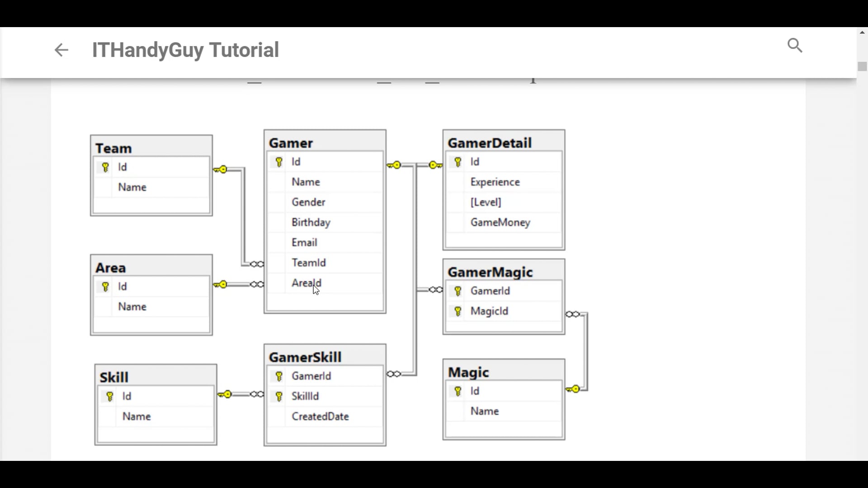Click the Area table Id key icon
This screenshot has height=488, width=868.
click(105, 286)
